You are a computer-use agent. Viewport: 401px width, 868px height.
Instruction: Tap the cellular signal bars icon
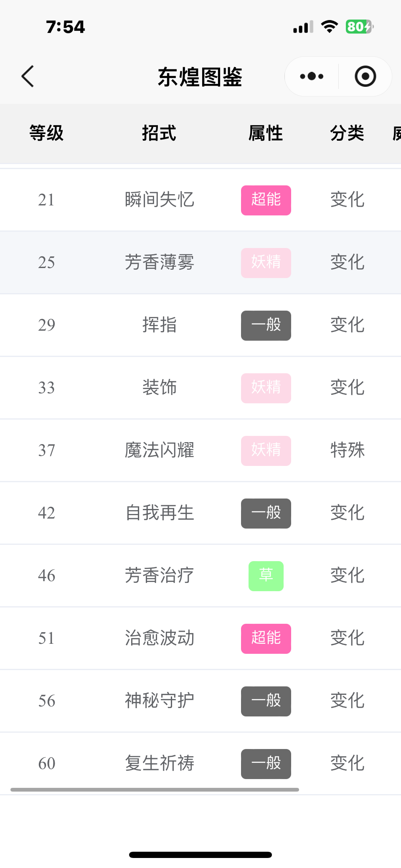point(303,27)
